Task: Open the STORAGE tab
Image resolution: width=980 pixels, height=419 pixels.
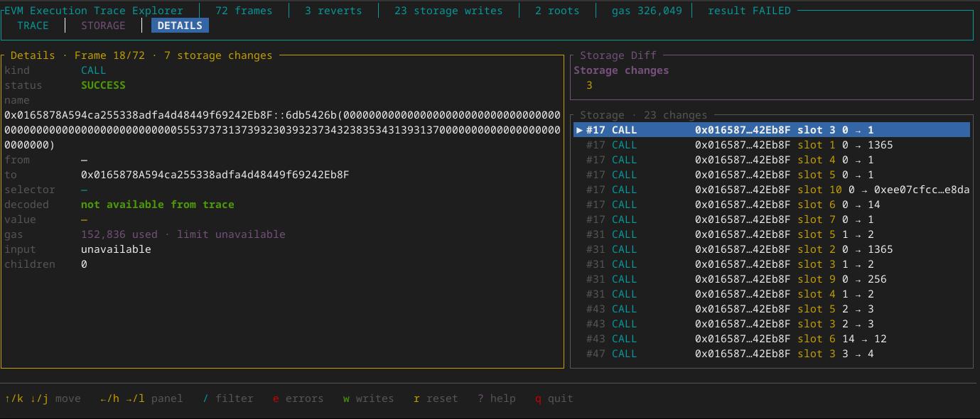Action: point(103,26)
